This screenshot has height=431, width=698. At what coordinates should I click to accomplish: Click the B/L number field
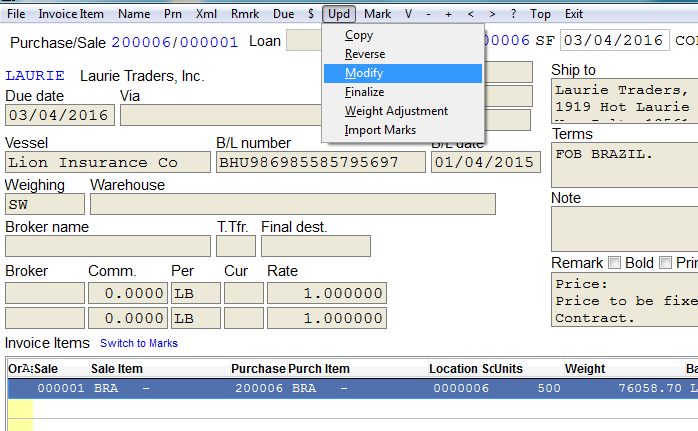(321, 162)
